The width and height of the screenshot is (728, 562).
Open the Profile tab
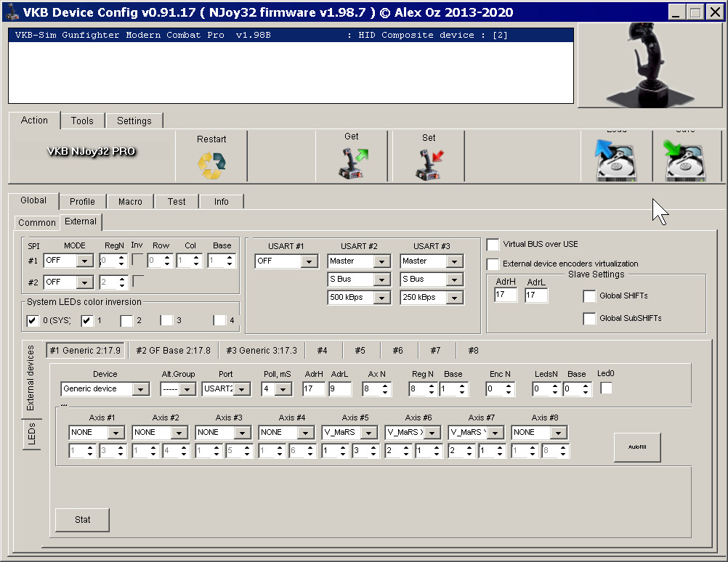[x=82, y=201]
